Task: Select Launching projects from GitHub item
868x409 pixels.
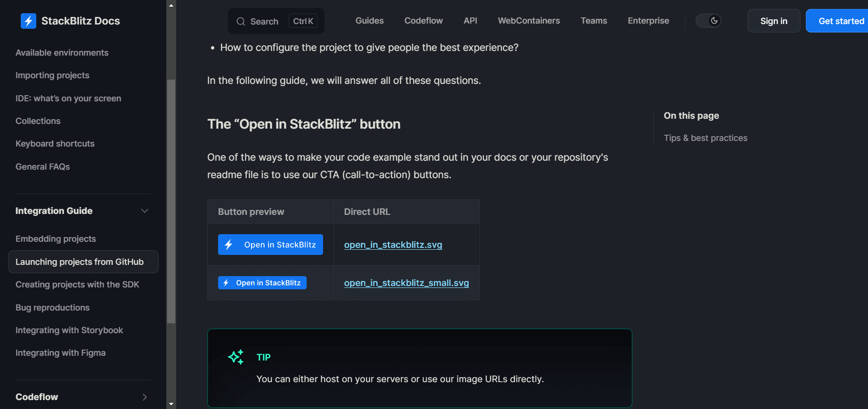Action: point(83,262)
